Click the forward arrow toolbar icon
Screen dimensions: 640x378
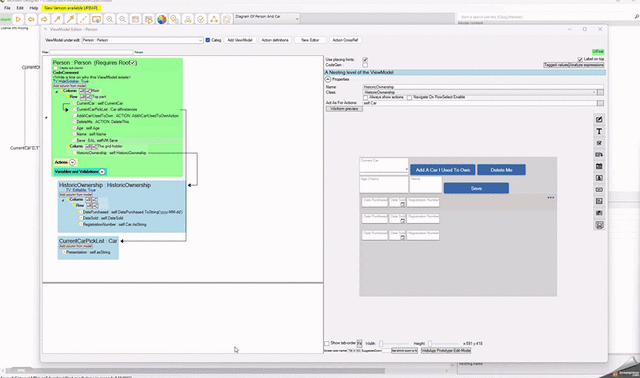pos(44,19)
